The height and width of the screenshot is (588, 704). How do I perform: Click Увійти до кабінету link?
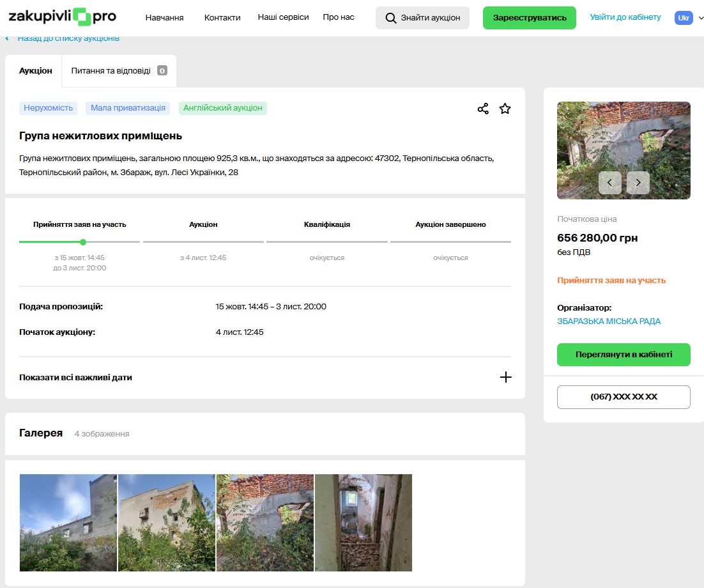click(625, 17)
